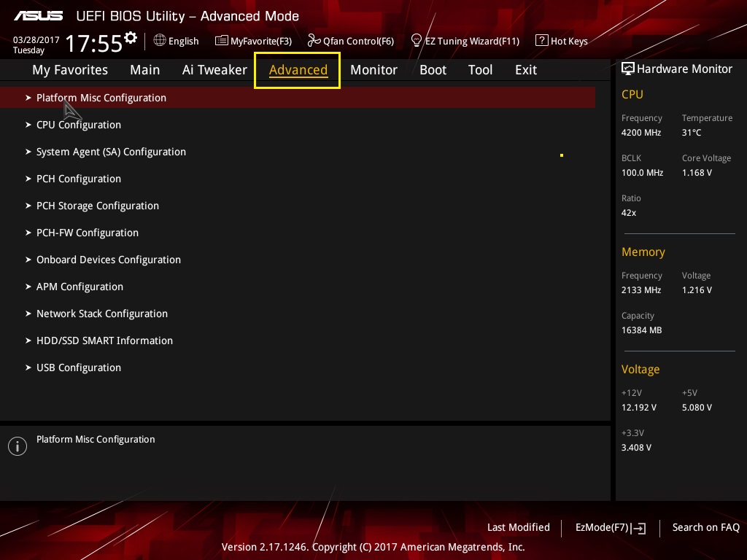Open the Boot tab
Image resolution: width=747 pixels, height=560 pixels.
(x=433, y=70)
